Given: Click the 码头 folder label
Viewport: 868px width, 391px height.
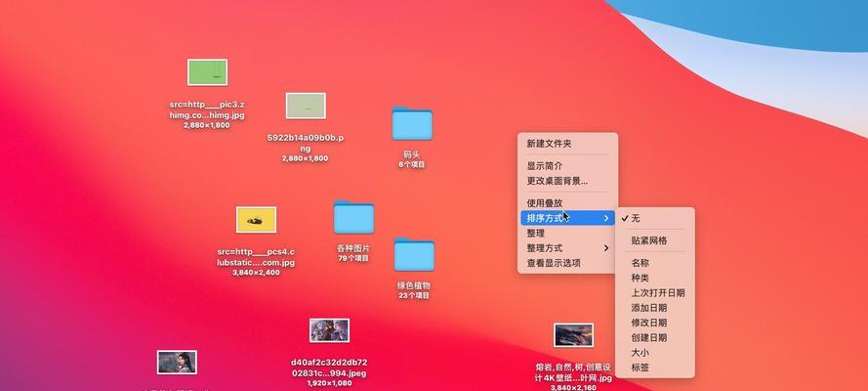Looking at the screenshot, I should (x=412, y=155).
